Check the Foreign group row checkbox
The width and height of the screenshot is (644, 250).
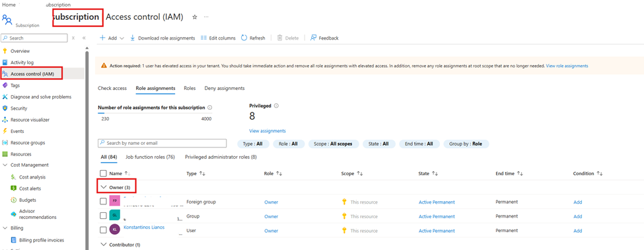[103, 202]
